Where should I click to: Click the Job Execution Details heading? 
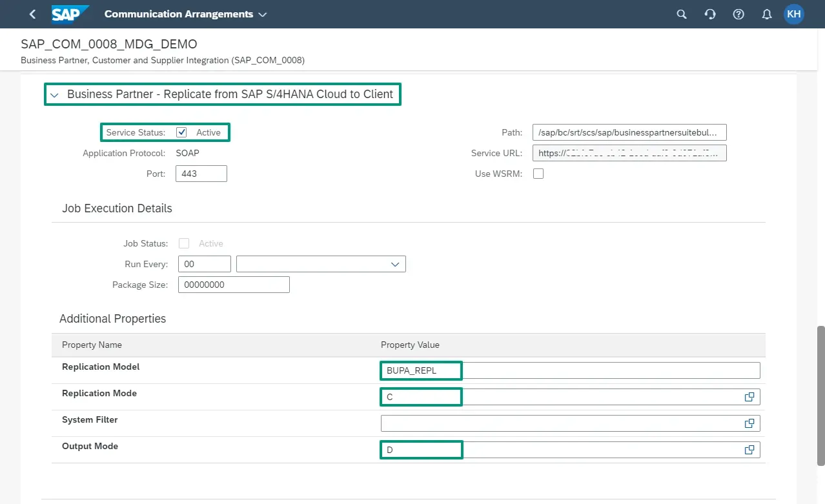pos(117,208)
